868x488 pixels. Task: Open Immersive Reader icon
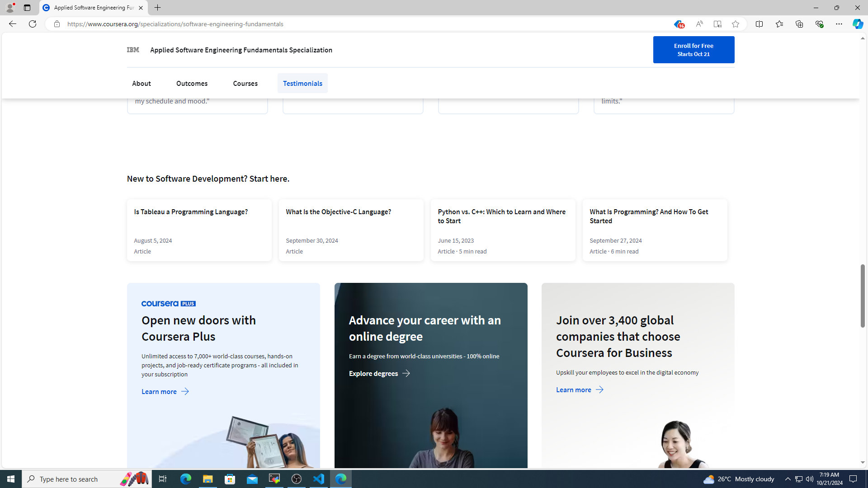tap(717, 24)
